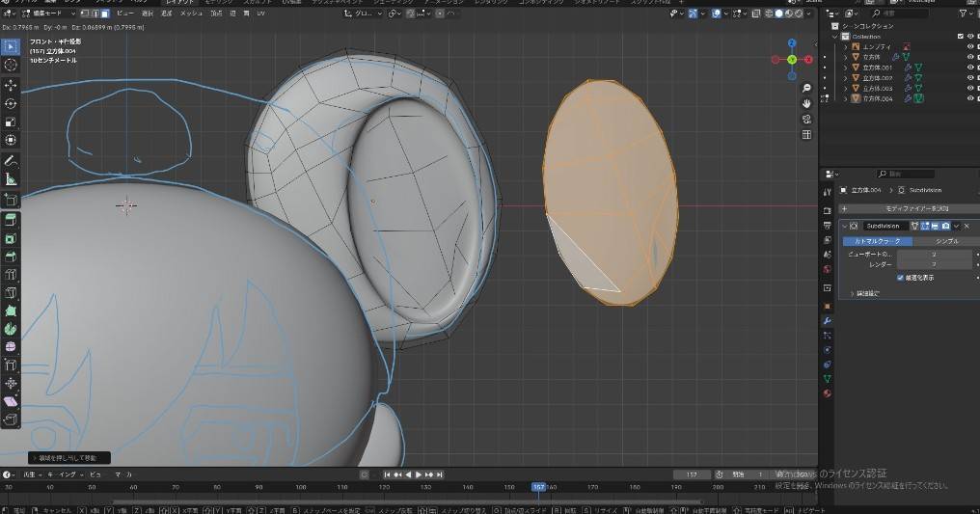
Task: Toggle camera view icon in viewport
Action: [x=806, y=119]
